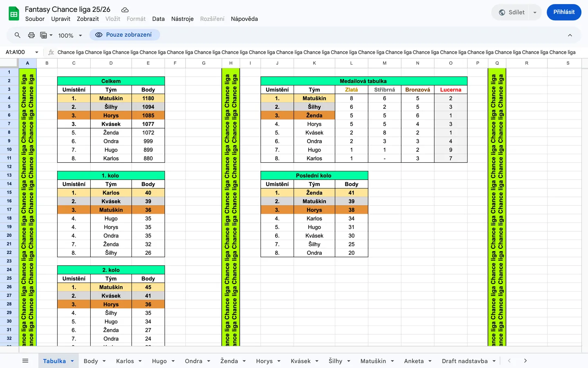This screenshot has width=588, height=368.
Task: Open the all sheets list icon
Action: point(25,361)
